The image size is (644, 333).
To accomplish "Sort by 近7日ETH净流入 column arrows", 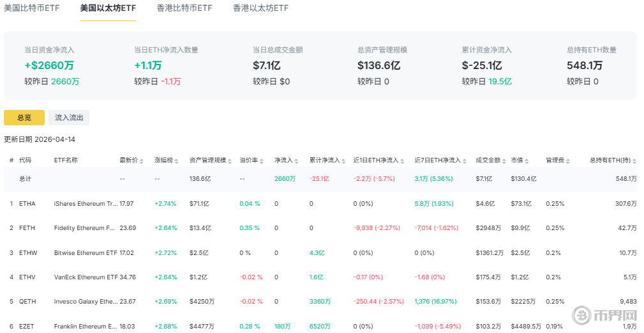I will (x=464, y=160).
